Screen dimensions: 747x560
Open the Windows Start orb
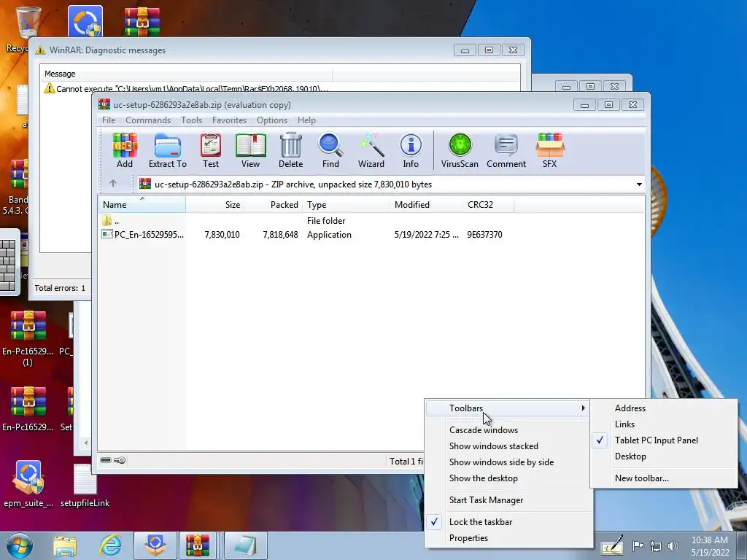pyautogui.click(x=19, y=545)
